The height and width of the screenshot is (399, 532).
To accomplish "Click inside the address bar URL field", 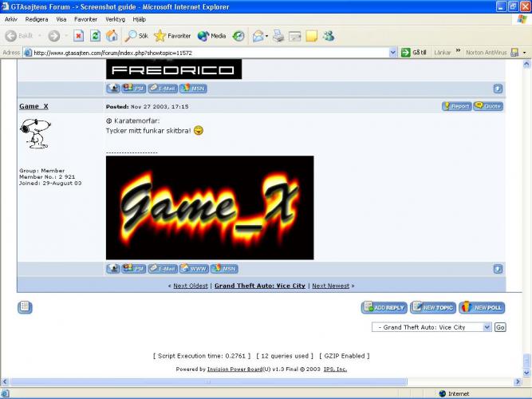I will pyautogui.click(x=207, y=53).
